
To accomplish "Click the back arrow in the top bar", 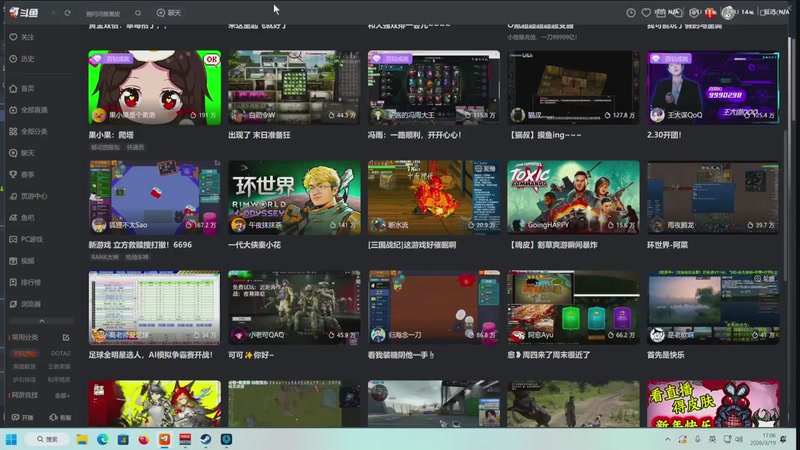I will pos(54,13).
